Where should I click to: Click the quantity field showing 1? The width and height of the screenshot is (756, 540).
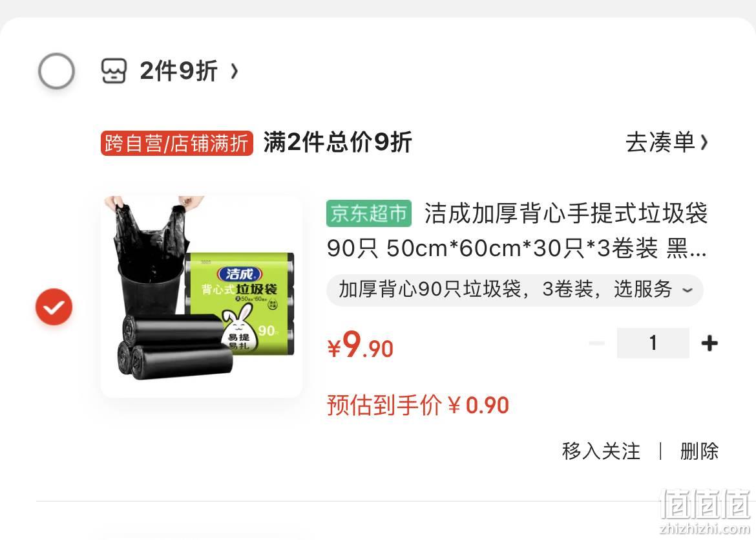pyautogui.click(x=653, y=343)
